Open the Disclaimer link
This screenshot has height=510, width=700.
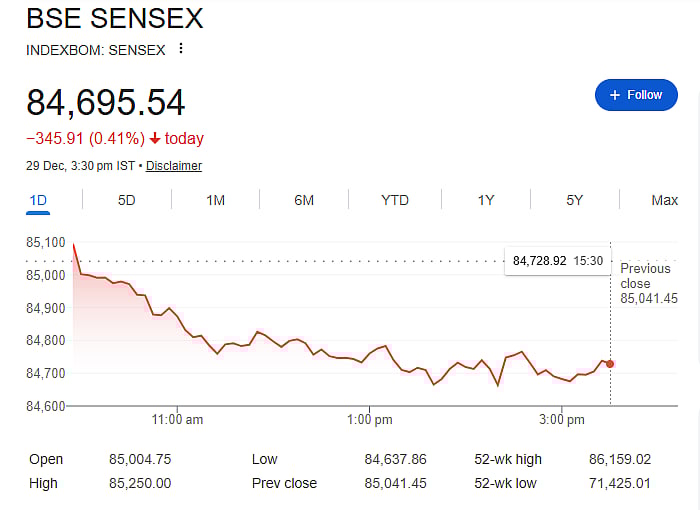(174, 166)
